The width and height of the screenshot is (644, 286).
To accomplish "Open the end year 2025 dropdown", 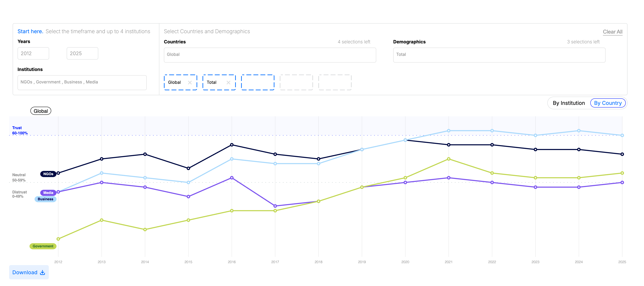I will tap(82, 53).
